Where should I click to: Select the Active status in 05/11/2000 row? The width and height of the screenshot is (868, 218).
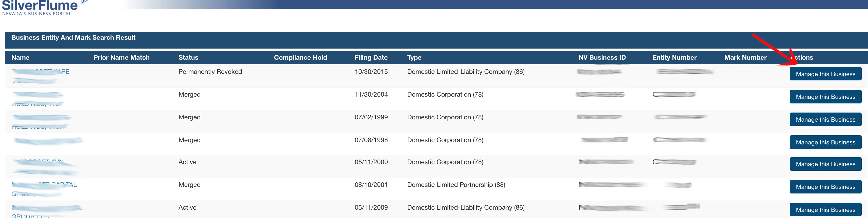click(x=187, y=162)
